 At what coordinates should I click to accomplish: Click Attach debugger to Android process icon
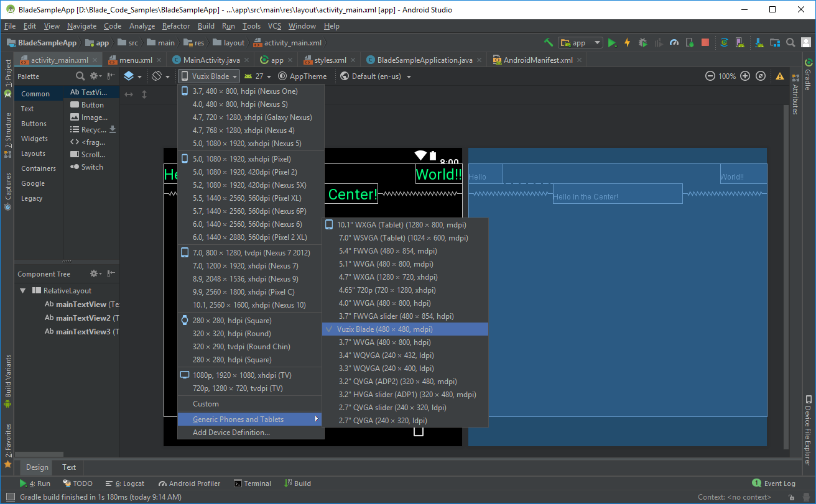tap(690, 43)
